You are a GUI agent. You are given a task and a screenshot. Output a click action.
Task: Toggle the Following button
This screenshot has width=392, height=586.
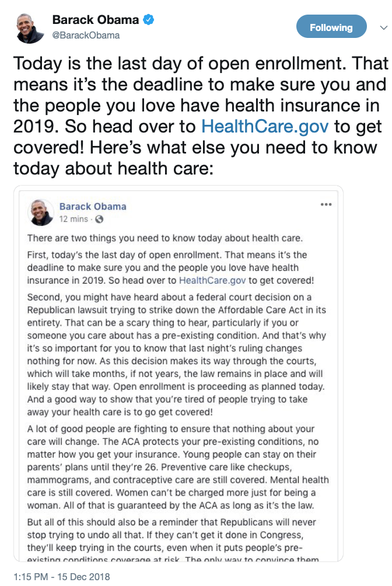[331, 27]
